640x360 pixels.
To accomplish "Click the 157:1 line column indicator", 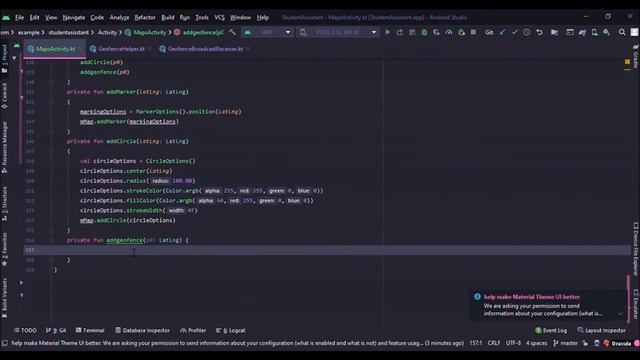I will click(476, 343).
